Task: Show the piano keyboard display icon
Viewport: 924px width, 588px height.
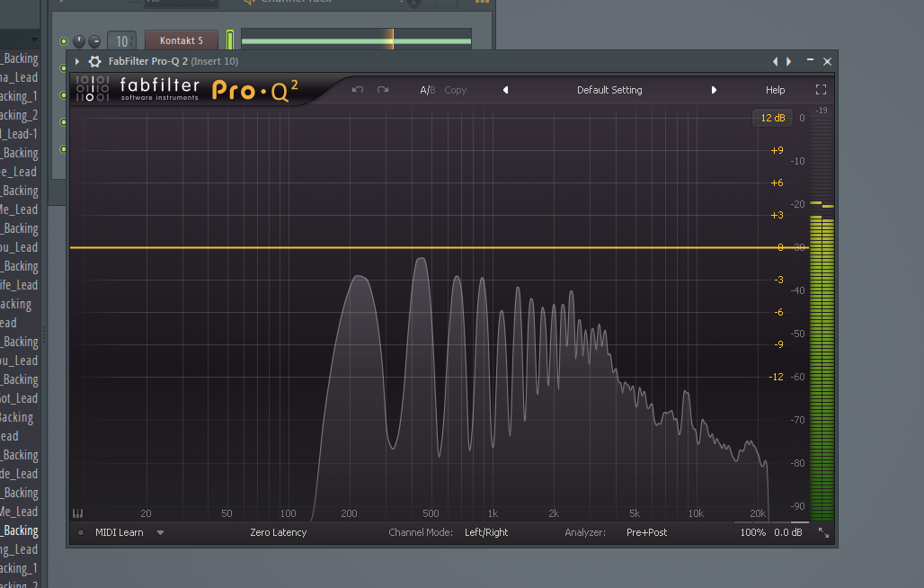Action: click(78, 513)
